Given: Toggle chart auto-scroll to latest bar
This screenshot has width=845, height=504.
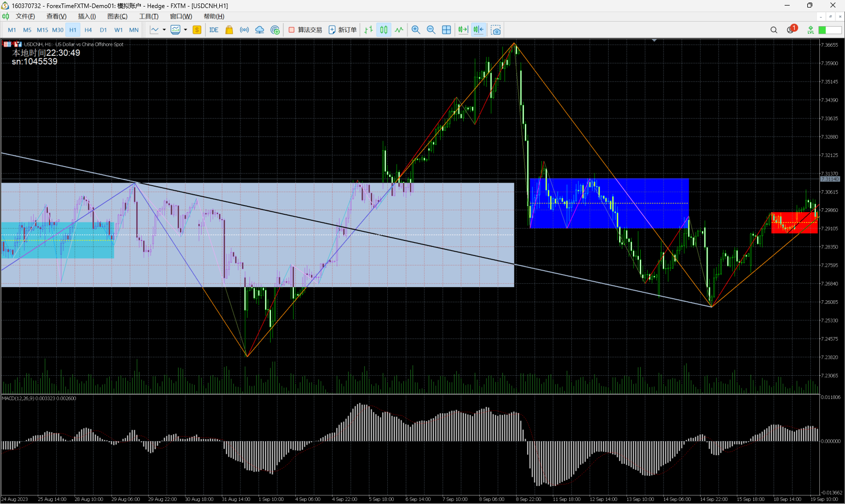Looking at the screenshot, I should click(463, 30).
